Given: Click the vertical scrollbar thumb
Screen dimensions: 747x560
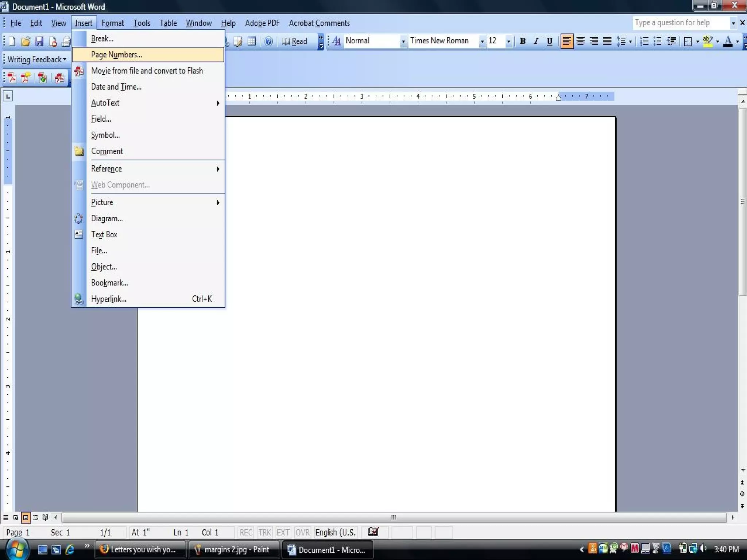Looking at the screenshot, I should 742,202.
